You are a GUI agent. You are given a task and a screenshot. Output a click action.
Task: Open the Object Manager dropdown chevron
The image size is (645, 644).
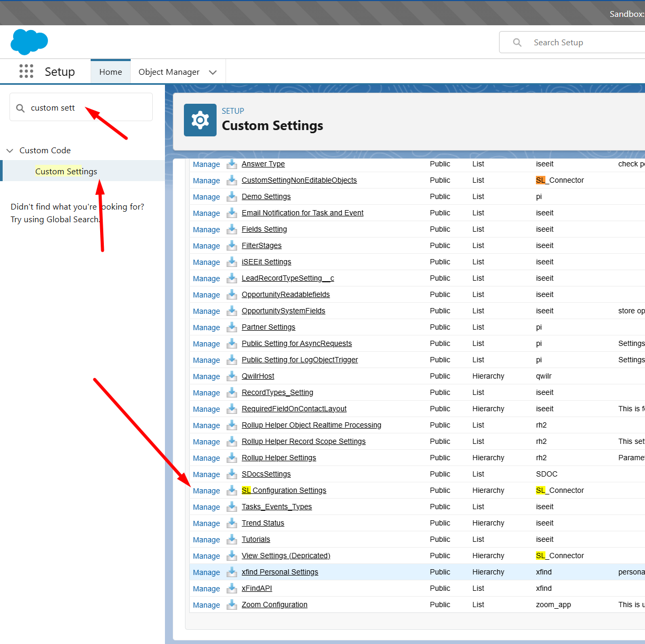213,72
